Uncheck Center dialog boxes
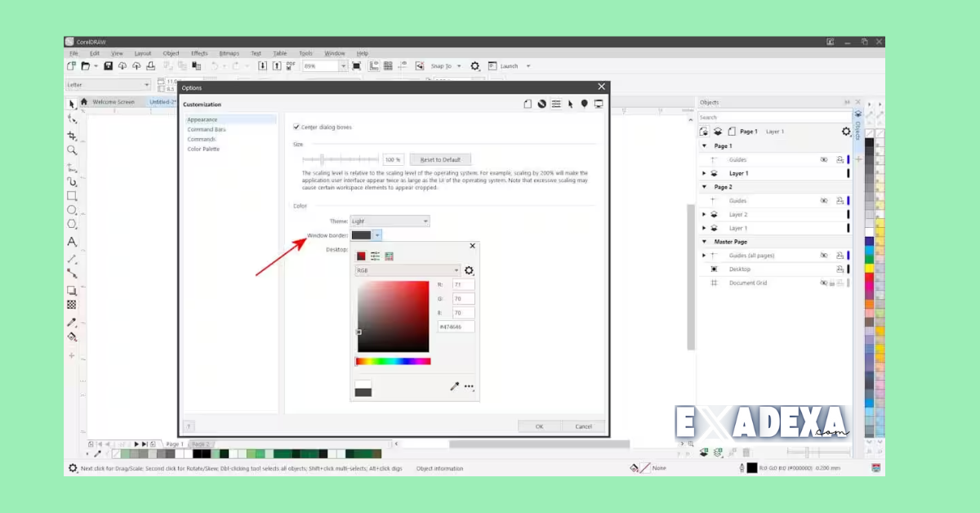The height and width of the screenshot is (513, 980). (296, 126)
